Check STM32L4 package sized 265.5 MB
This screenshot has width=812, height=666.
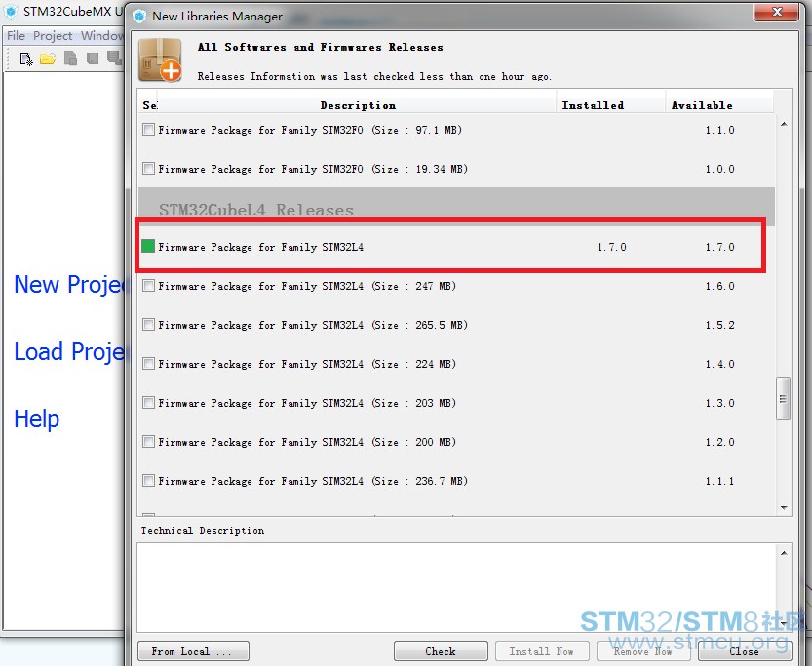148,325
